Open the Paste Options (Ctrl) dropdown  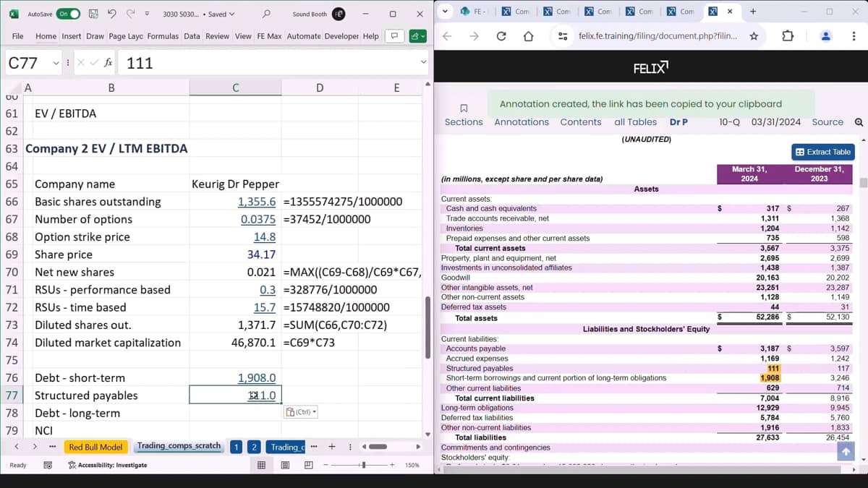tap(300, 412)
